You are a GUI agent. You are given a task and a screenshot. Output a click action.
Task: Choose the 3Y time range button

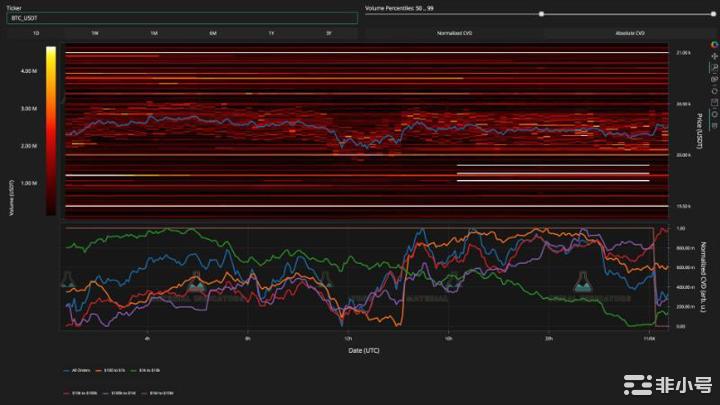pos(328,33)
